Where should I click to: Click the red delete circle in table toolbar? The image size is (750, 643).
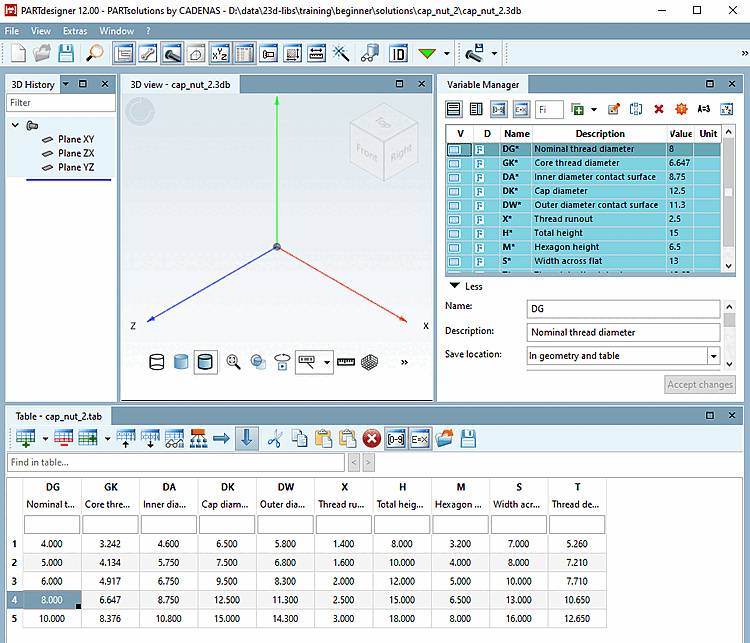pos(371,438)
